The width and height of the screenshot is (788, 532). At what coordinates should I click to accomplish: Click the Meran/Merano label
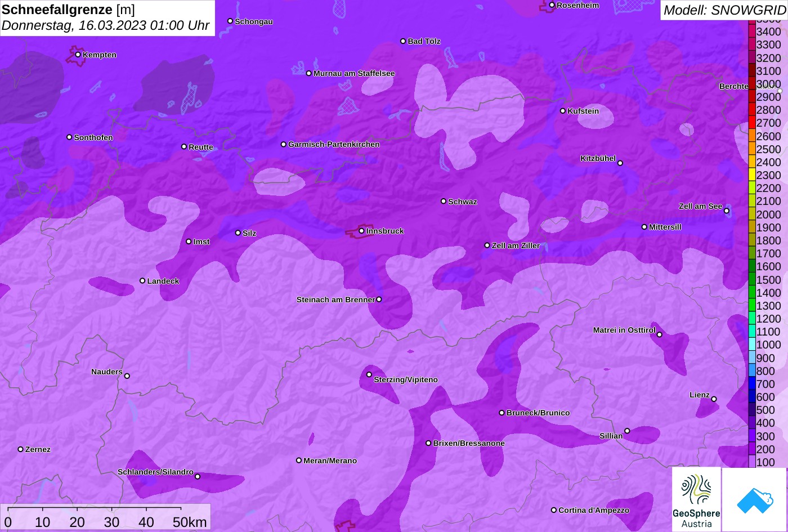point(330,461)
